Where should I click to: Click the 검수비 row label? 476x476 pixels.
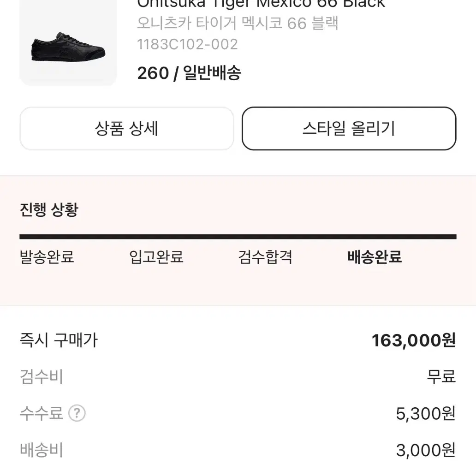coord(42,377)
